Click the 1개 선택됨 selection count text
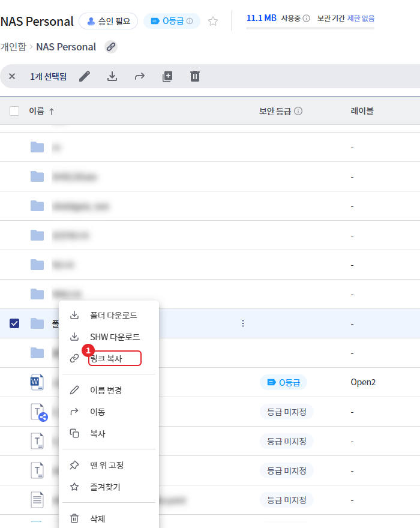 pos(48,76)
